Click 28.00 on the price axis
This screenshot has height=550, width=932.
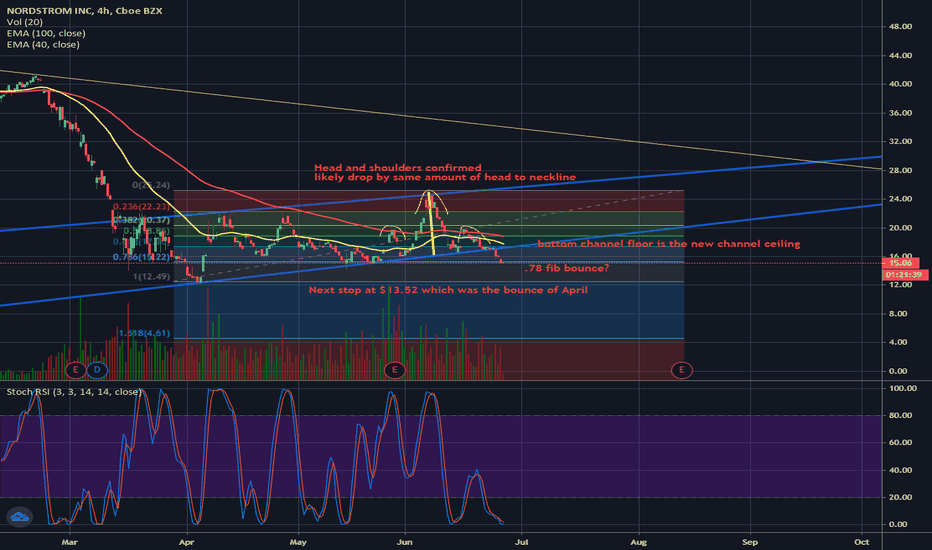pos(900,170)
